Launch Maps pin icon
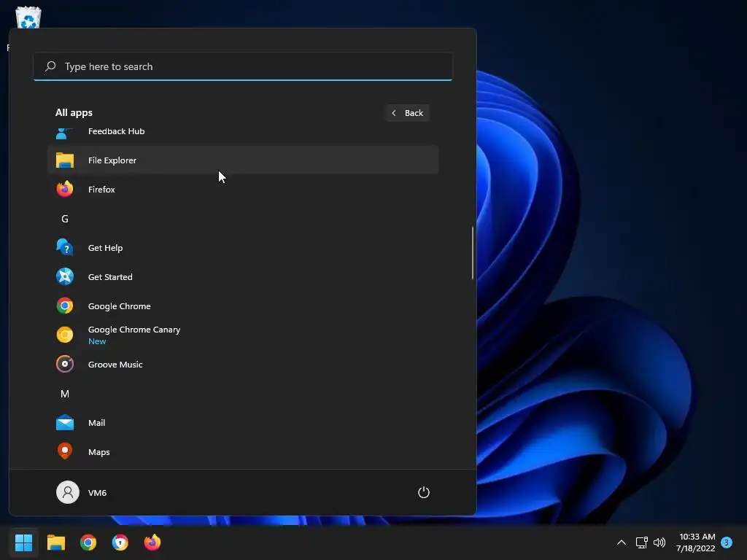 [65, 451]
